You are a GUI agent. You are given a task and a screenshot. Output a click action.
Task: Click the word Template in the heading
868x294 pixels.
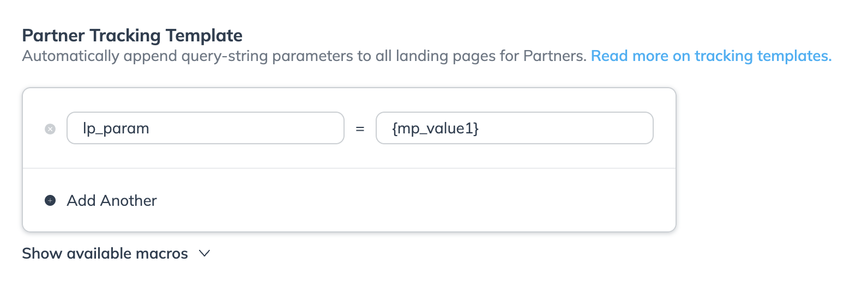tap(204, 35)
